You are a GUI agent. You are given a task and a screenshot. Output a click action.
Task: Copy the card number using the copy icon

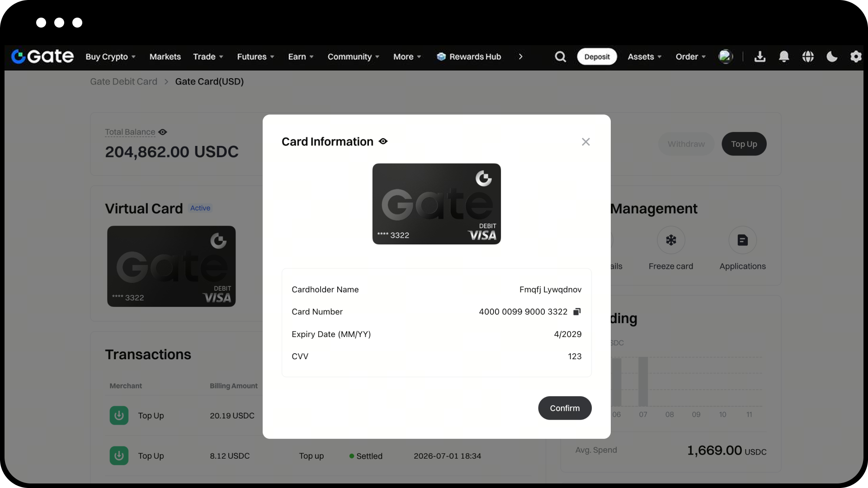coord(577,312)
